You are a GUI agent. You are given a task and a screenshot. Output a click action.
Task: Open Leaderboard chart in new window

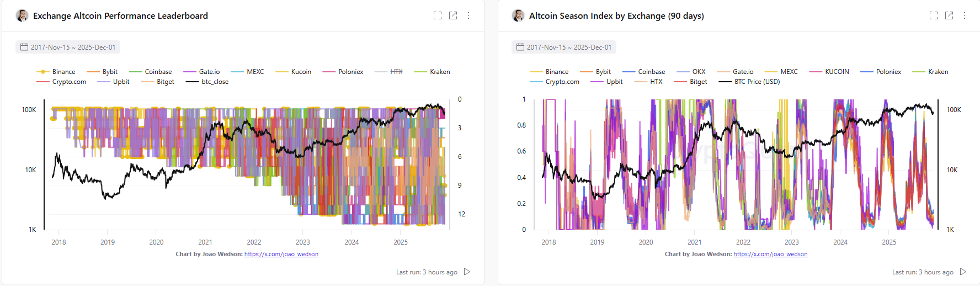[x=453, y=15]
